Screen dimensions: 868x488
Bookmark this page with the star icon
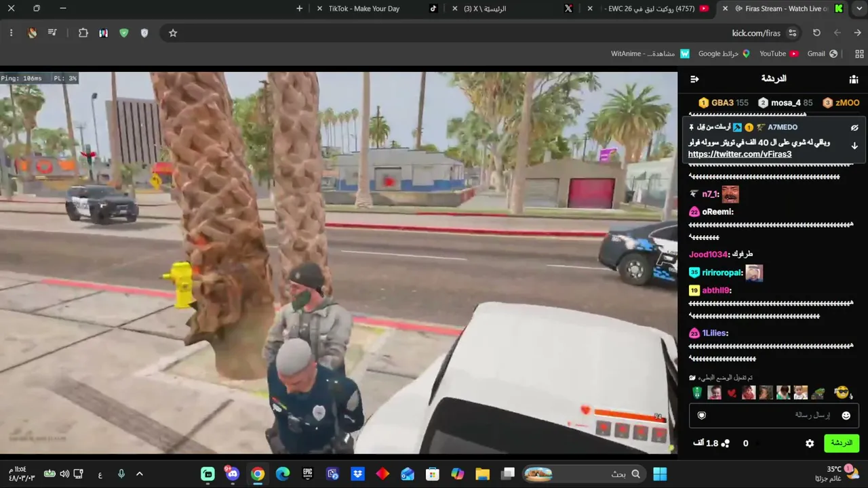[173, 33]
